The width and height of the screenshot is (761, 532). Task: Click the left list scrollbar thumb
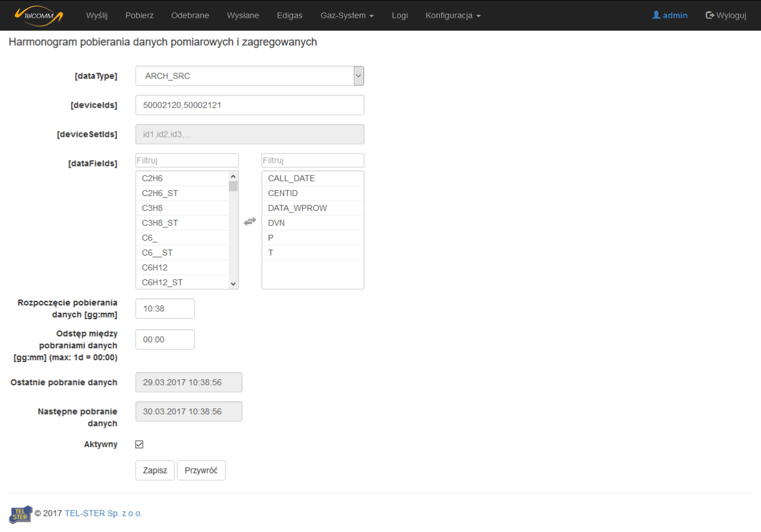[x=233, y=186]
